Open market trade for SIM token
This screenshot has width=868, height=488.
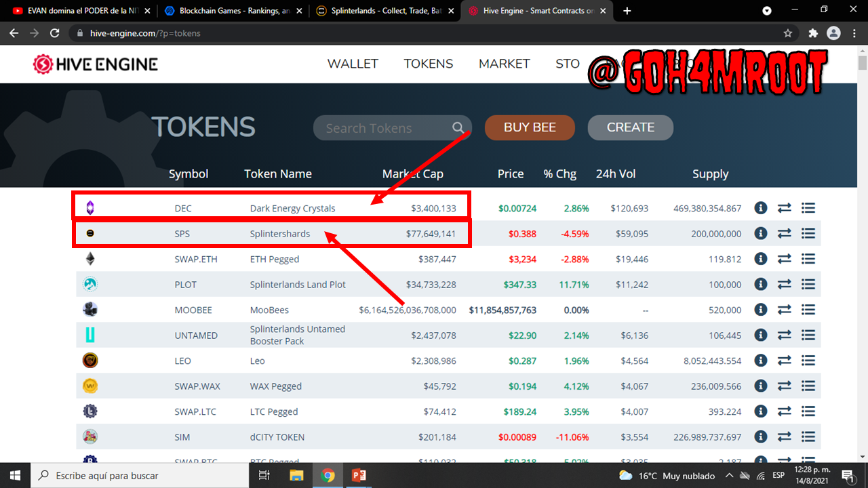click(x=785, y=436)
